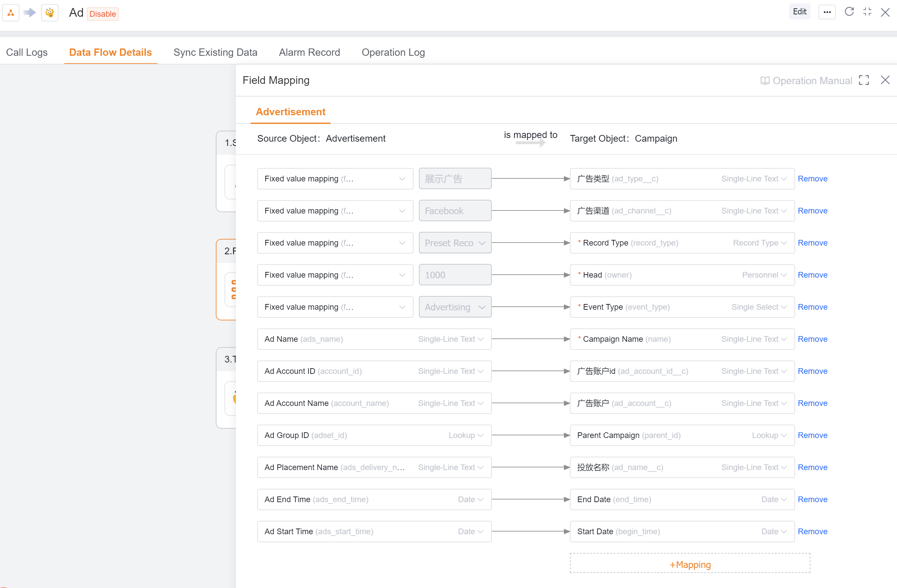This screenshot has height=588, width=897.
Task: Click the orange source app icon at top-left
Action: (x=11, y=13)
